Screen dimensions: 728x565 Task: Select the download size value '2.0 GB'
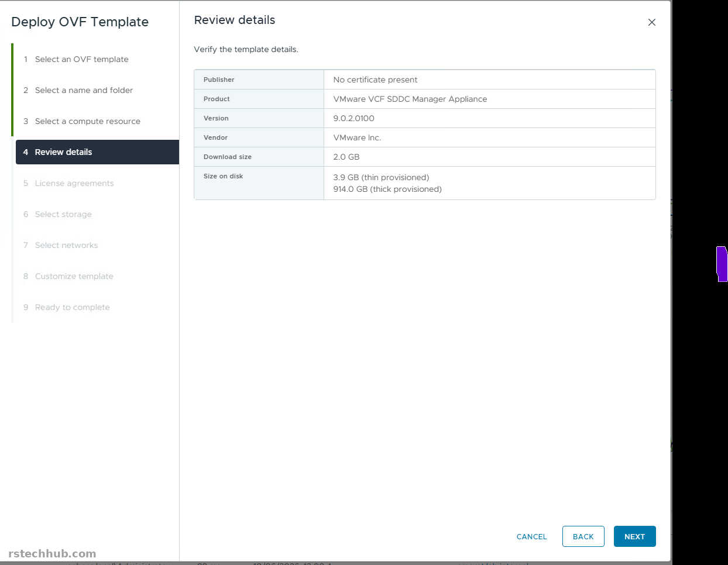pyautogui.click(x=346, y=157)
